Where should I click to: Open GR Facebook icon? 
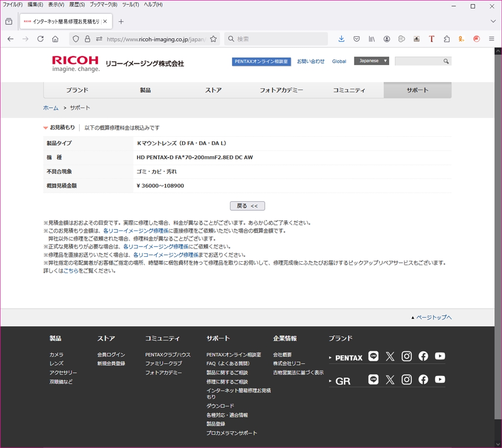click(423, 379)
